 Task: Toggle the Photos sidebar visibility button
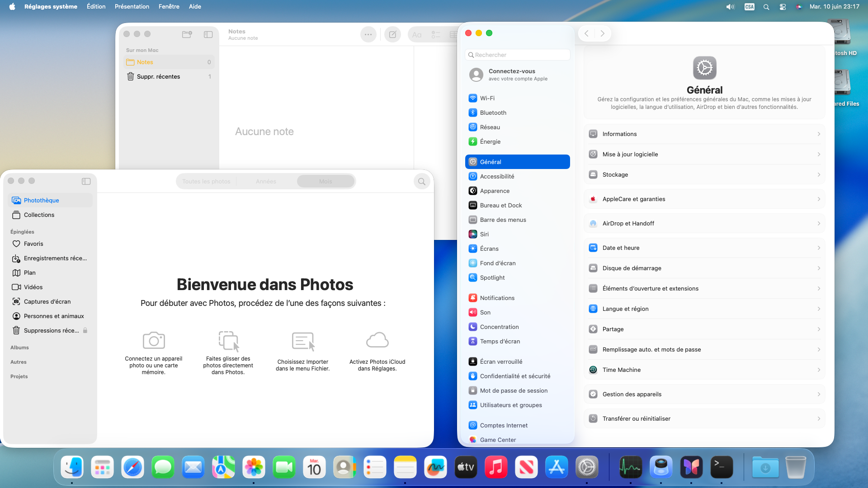click(86, 181)
